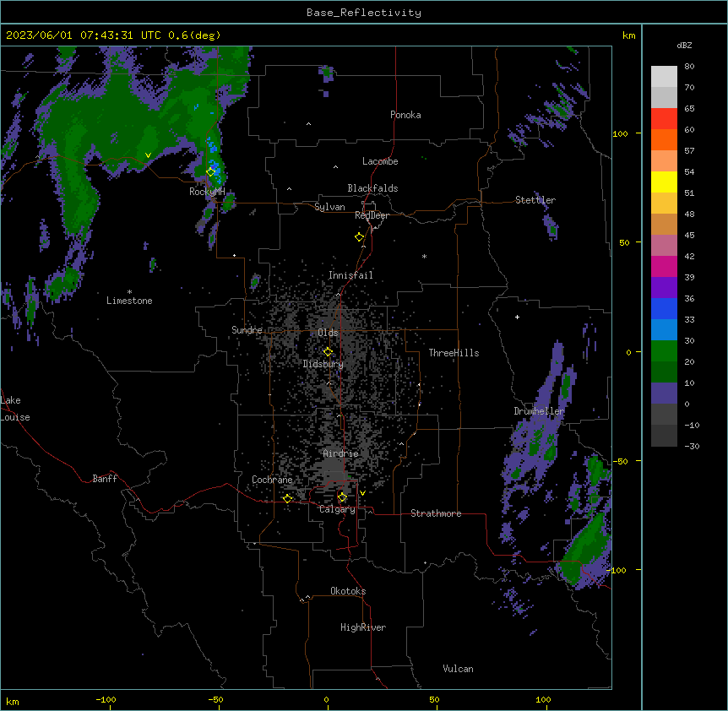Select the indigo 10-0 dBZ legend swatch

(x=664, y=393)
